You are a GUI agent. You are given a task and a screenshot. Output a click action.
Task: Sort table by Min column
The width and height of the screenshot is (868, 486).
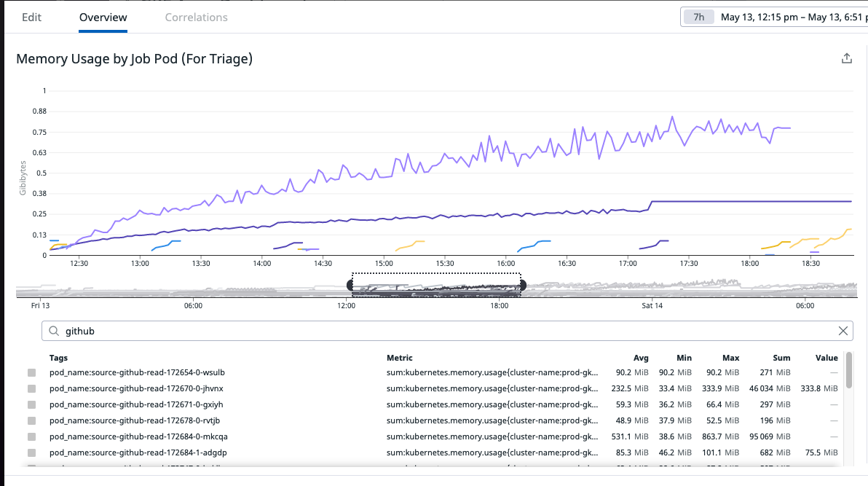point(684,358)
